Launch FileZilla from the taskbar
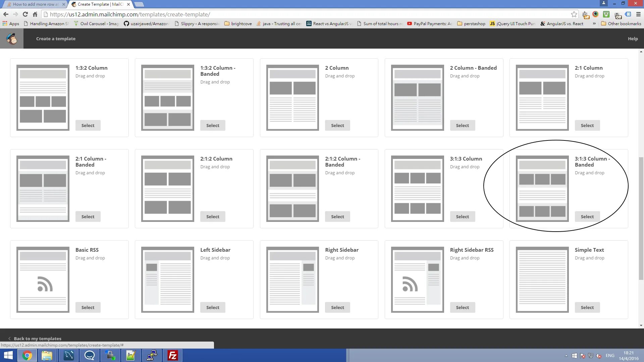 (173, 355)
